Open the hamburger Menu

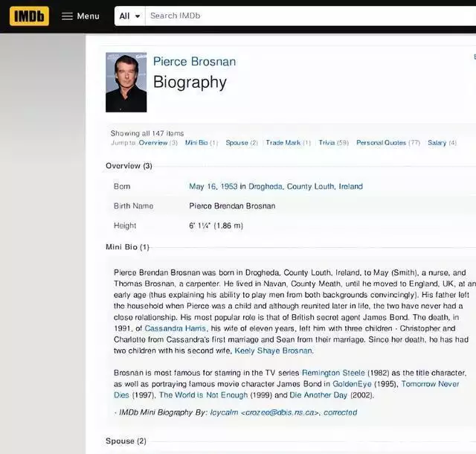click(x=80, y=16)
